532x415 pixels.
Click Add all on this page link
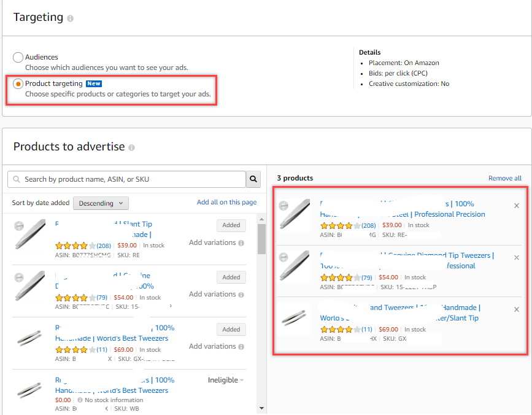226,202
